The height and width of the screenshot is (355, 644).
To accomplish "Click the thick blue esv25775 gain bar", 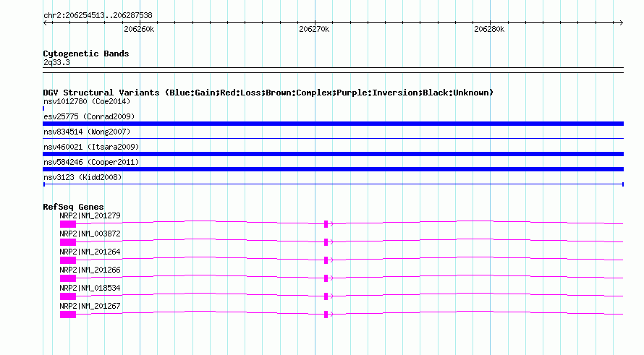I will 333,124.
